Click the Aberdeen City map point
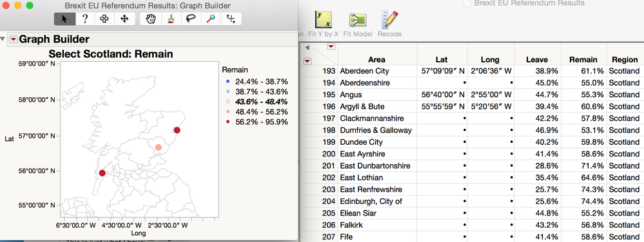 [x=177, y=130]
